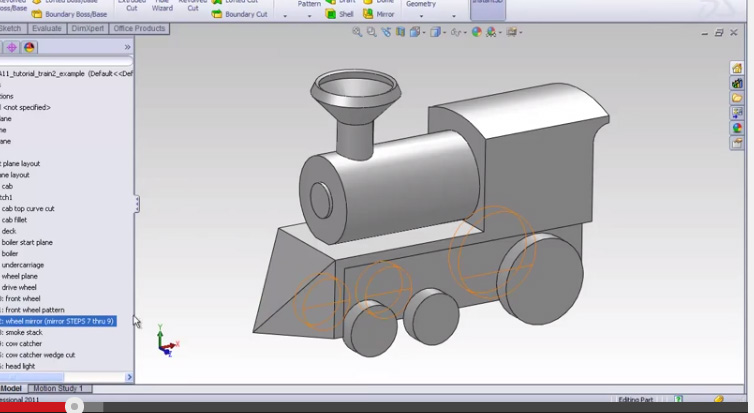Image resolution: width=754 pixels, height=413 pixels.
Task: Open dropdown arrow beside Hide/Show Items
Action: [x=465, y=33]
